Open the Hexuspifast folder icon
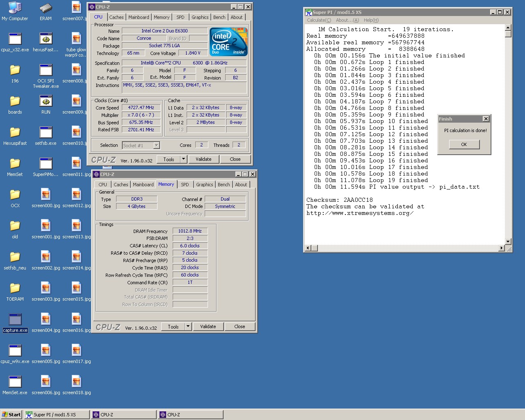Image resolution: width=525 pixels, height=420 pixels. click(x=15, y=136)
